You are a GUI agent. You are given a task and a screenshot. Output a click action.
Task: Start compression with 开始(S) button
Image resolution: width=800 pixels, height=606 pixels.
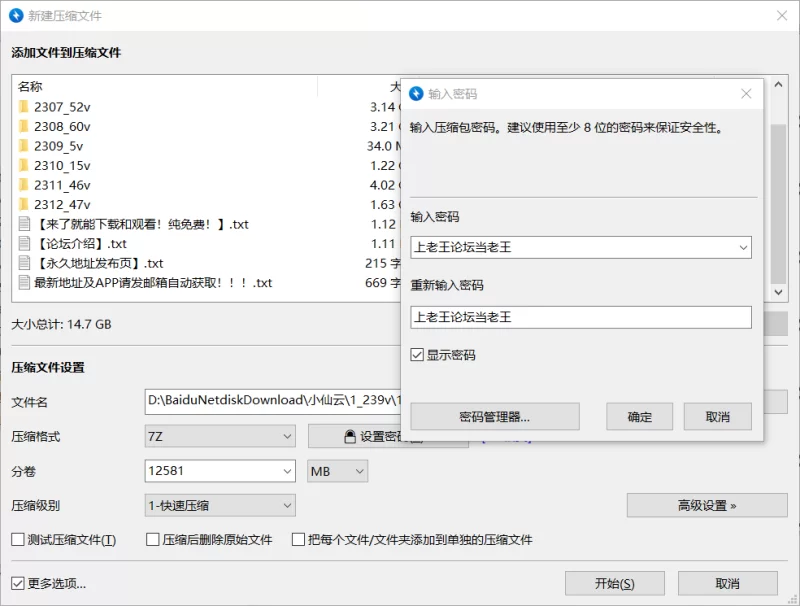click(615, 583)
